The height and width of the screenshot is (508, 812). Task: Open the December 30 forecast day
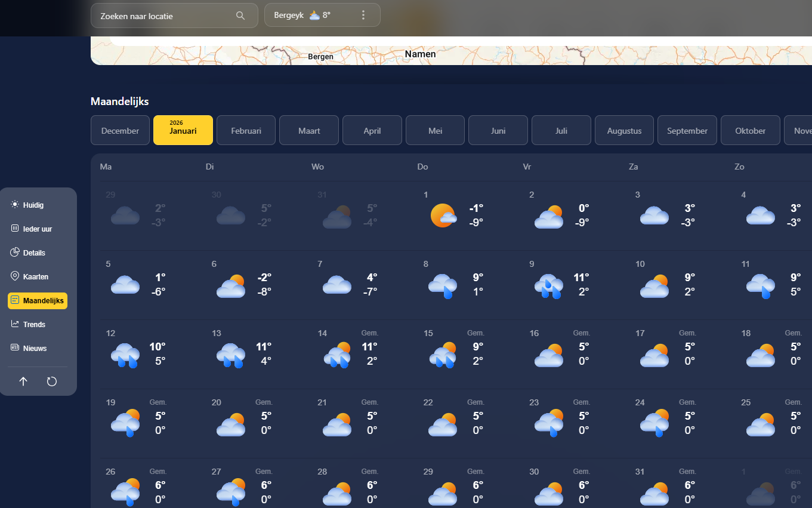click(258, 215)
